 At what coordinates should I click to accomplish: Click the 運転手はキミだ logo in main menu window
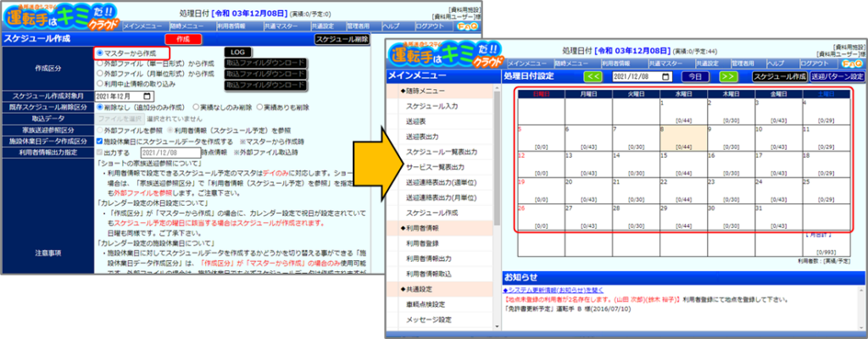tap(447, 53)
